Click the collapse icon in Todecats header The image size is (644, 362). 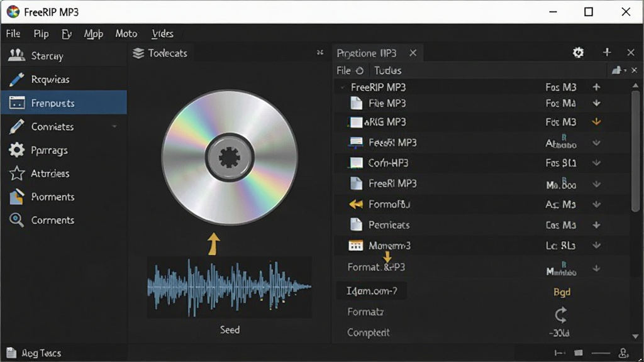320,53
